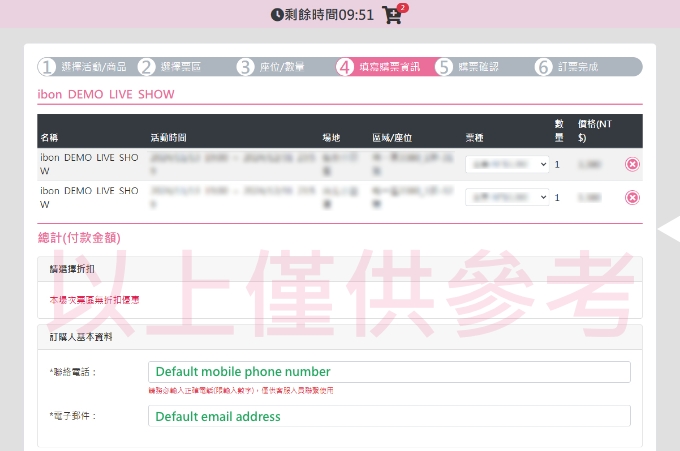
Task: Remove the first ticket row
Action: [632, 165]
